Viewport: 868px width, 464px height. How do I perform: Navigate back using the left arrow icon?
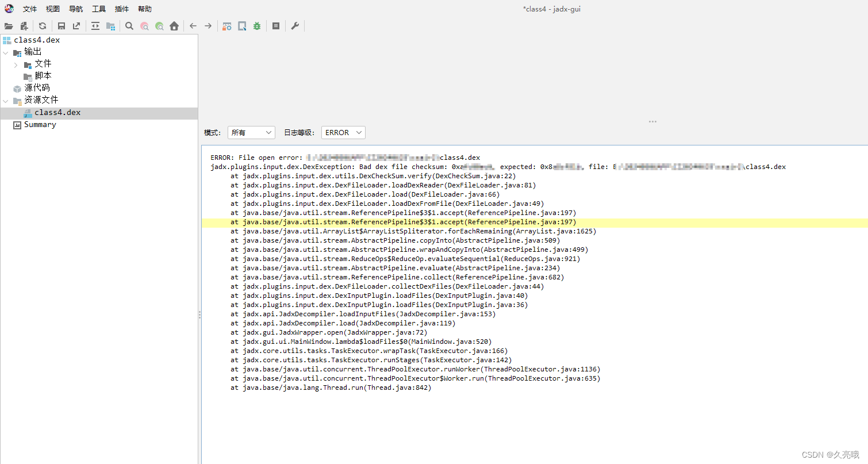click(193, 25)
